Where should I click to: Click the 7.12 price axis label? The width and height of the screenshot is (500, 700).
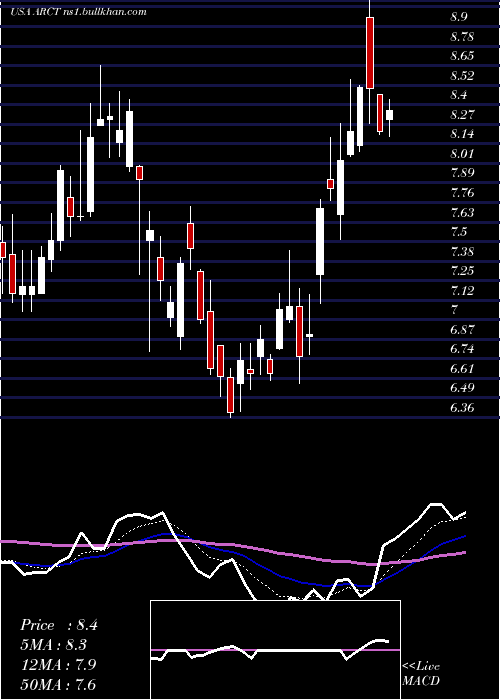462,291
